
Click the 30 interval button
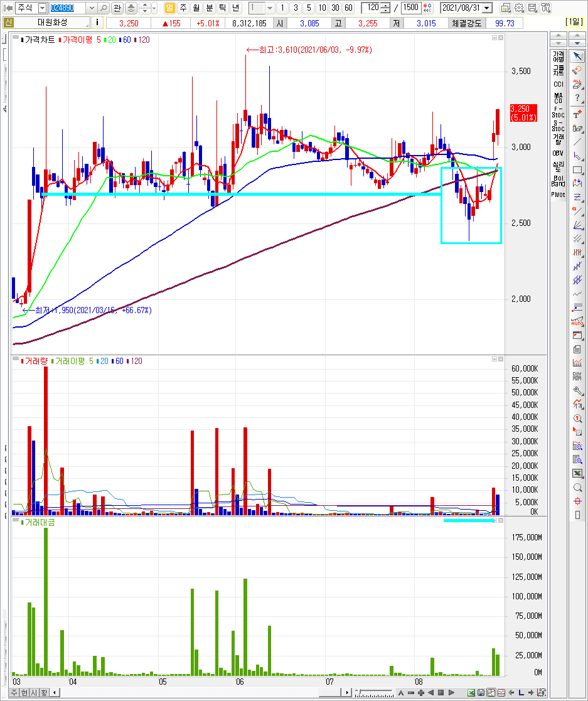[x=335, y=8]
